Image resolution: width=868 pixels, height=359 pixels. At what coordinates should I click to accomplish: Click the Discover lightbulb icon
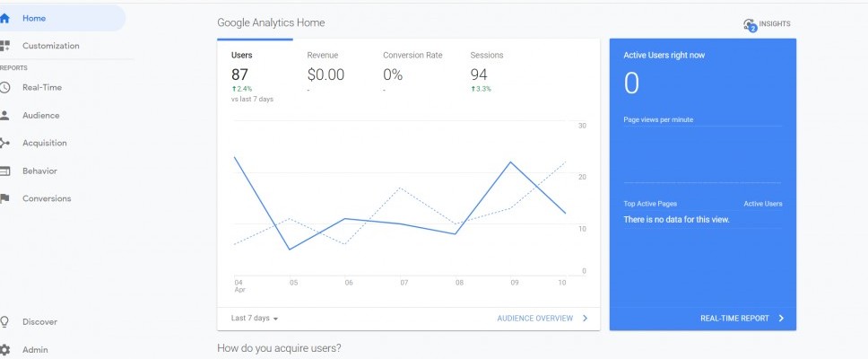click(4, 322)
